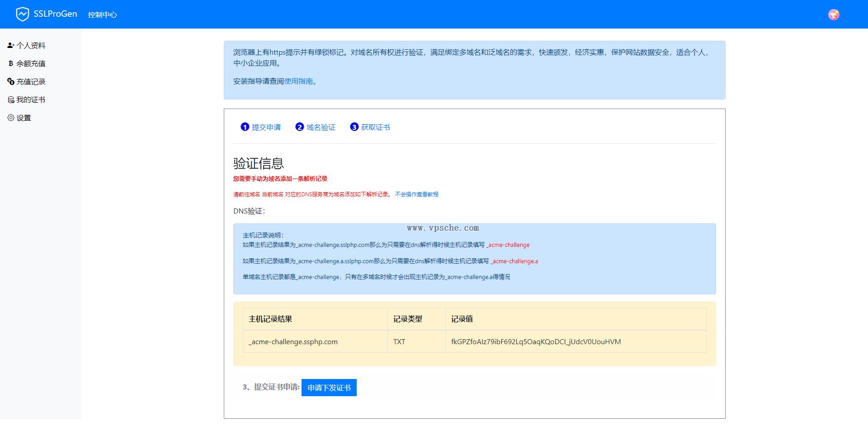868x431 pixels.
Task: Click the 不会操作查看教程 tutorial link
Action: click(416, 194)
